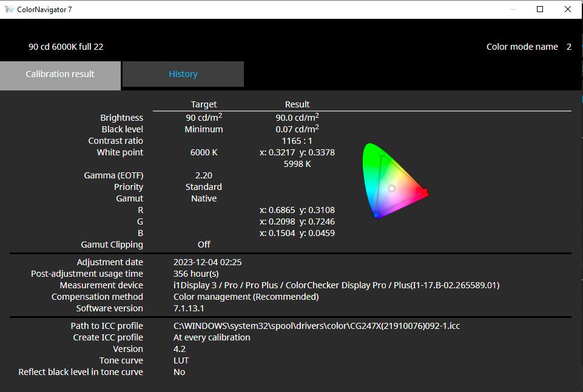Click the white point target '6000 K'
The height and width of the screenshot is (392, 583).
point(204,152)
